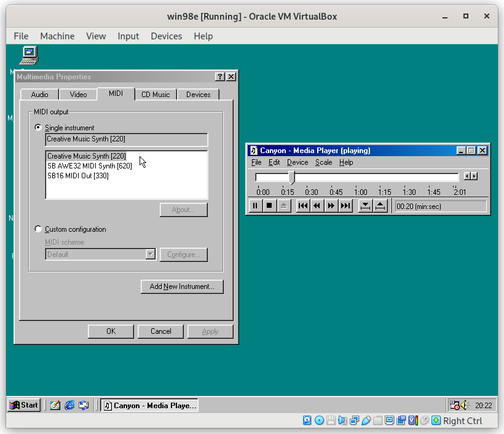Open the VirtualBox Devices menu

(167, 36)
